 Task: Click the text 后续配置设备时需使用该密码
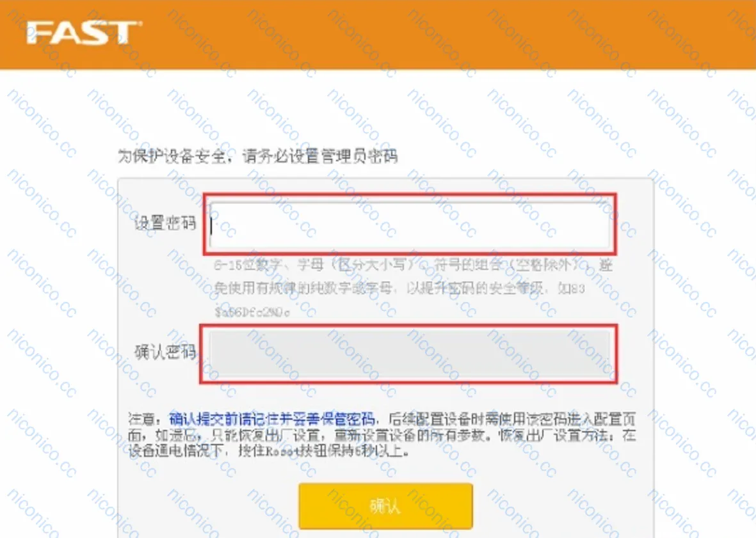[478, 419]
